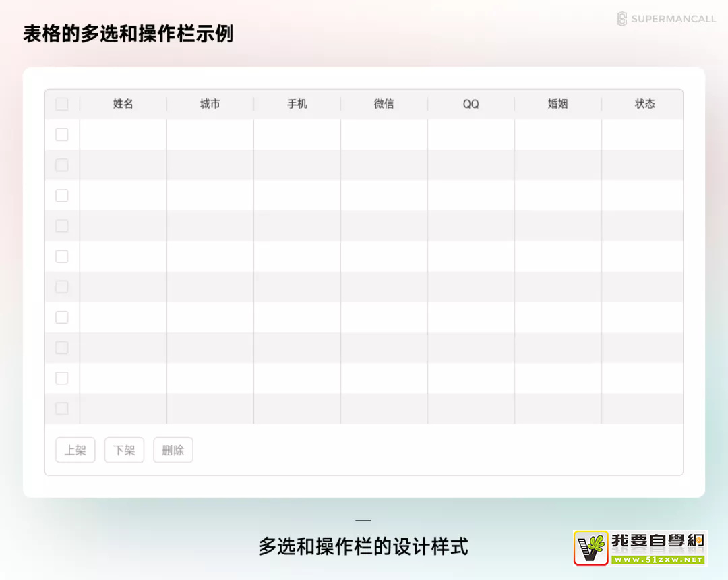Select the third row's checkbox
728x580 pixels.
pos(62,196)
